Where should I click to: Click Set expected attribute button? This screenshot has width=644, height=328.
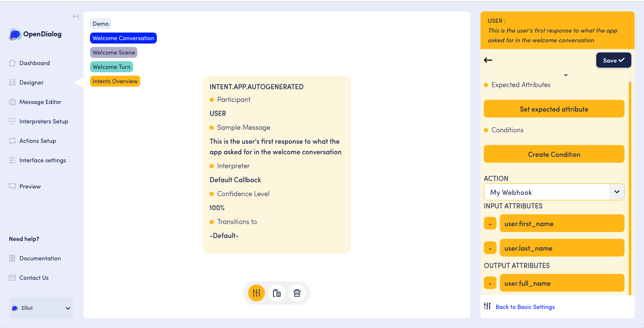pyautogui.click(x=554, y=109)
